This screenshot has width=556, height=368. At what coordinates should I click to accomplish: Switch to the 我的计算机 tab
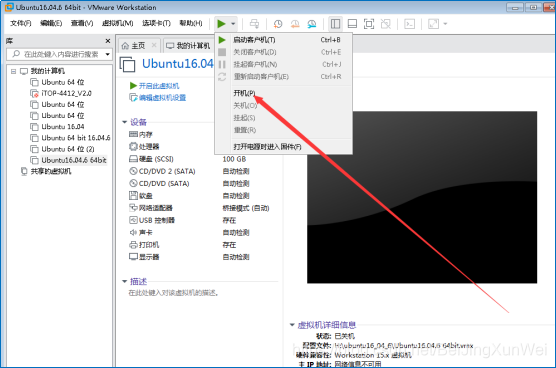pos(189,45)
